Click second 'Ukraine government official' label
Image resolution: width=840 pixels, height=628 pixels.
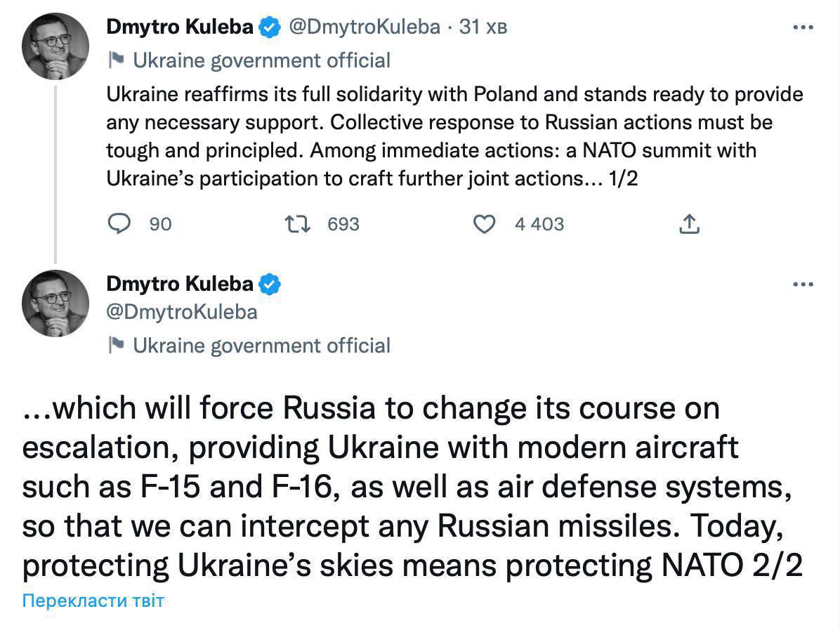(261, 345)
